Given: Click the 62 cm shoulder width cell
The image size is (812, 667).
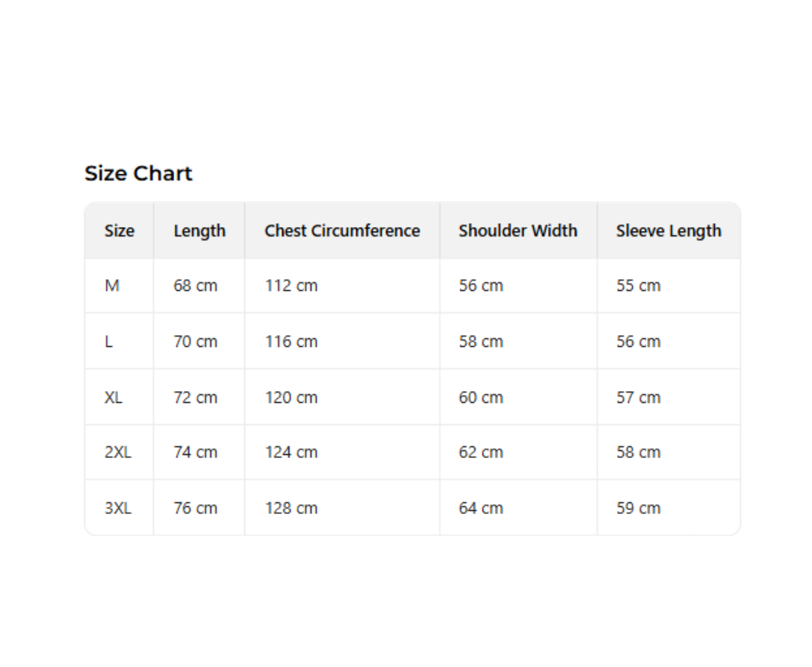Looking at the screenshot, I should tap(481, 453).
